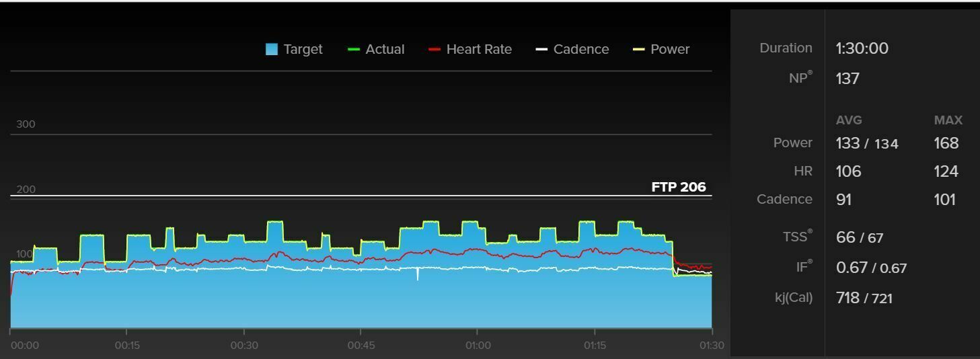The image size is (980, 359).
Task: Select the FTP 206 threshold label
Action: 678,187
